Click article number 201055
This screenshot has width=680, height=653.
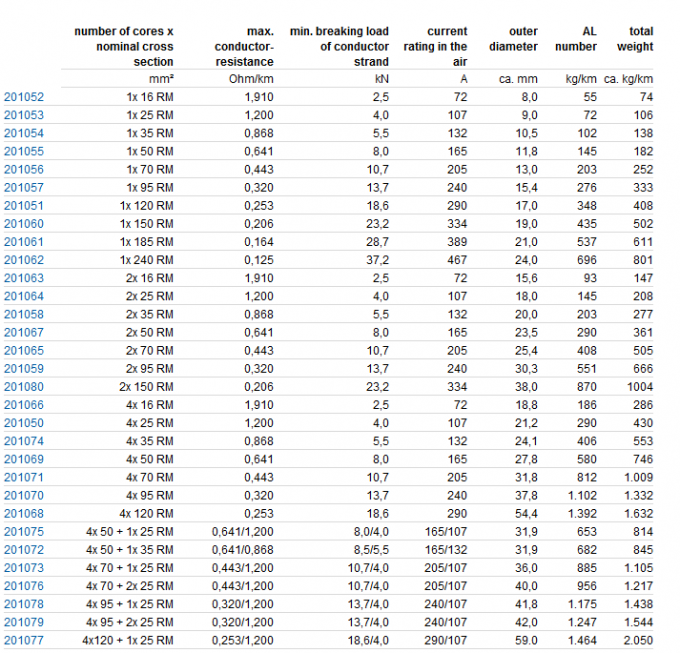click(x=24, y=151)
